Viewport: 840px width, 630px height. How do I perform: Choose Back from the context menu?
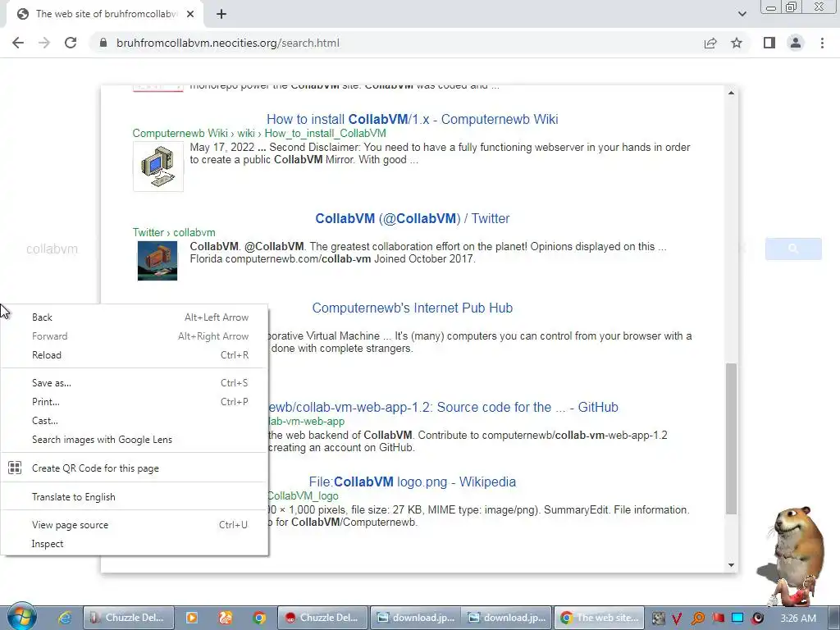coord(134,317)
